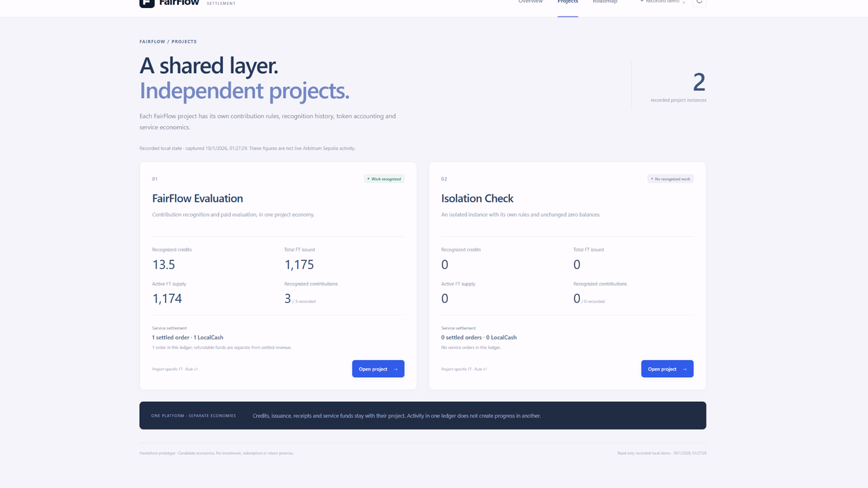Click the 'Hackathon prototype' footer disclaimer

coord(216,453)
